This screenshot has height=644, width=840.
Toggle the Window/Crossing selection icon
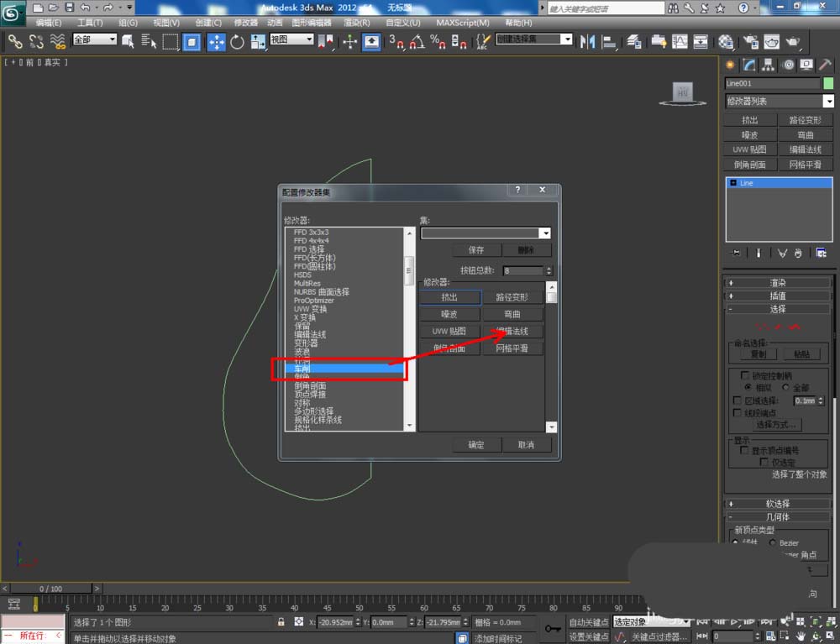click(192, 41)
